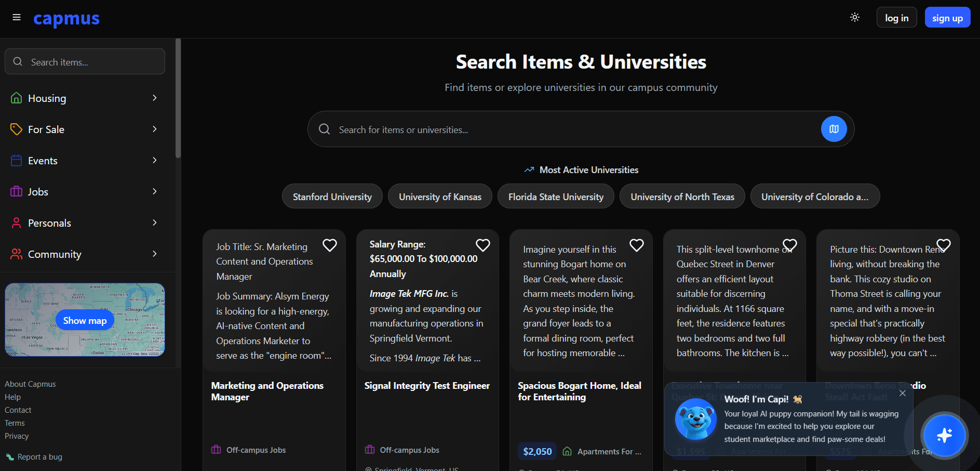Click the blue map view icon button

point(834,129)
